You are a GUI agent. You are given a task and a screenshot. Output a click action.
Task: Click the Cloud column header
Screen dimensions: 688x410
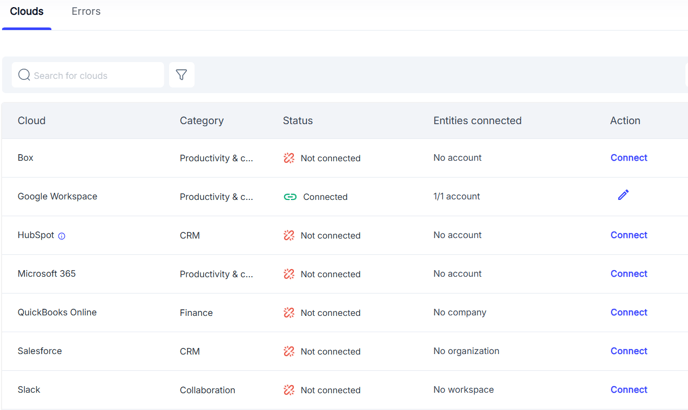coord(32,120)
